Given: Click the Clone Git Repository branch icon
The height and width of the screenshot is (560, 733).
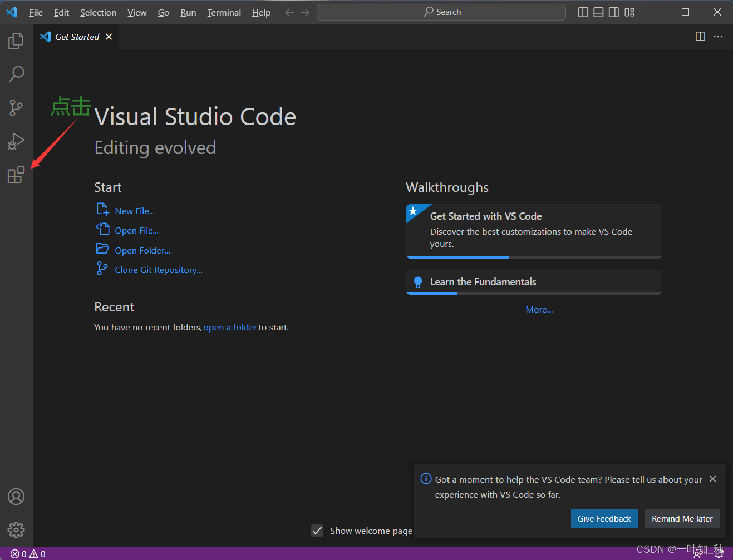Looking at the screenshot, I should 102,269.
